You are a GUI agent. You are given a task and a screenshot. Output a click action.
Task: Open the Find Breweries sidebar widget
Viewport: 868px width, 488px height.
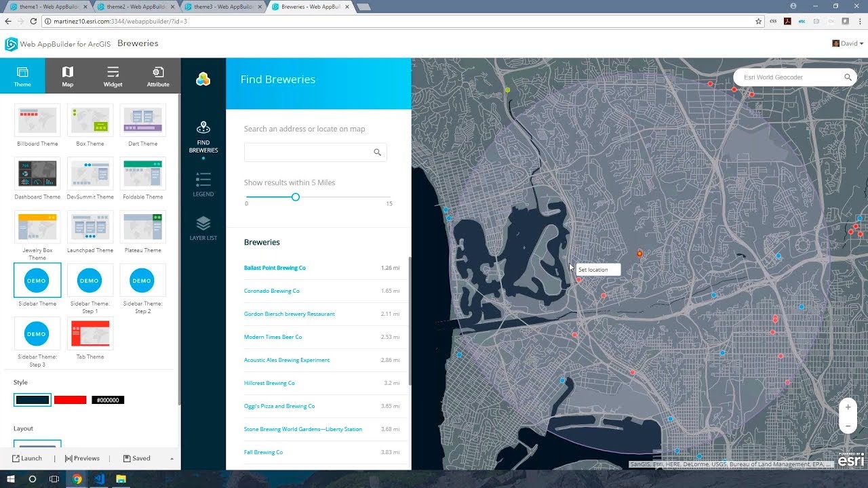pos(203,139)
